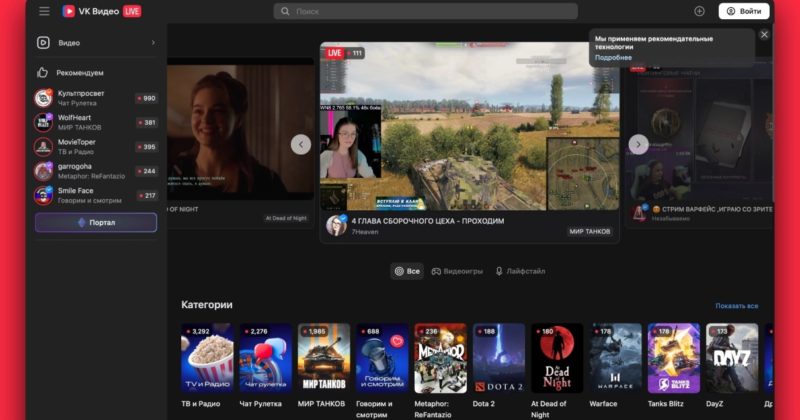Click the Войти login button
Screen dimensions: 800x420
[744, 11]
